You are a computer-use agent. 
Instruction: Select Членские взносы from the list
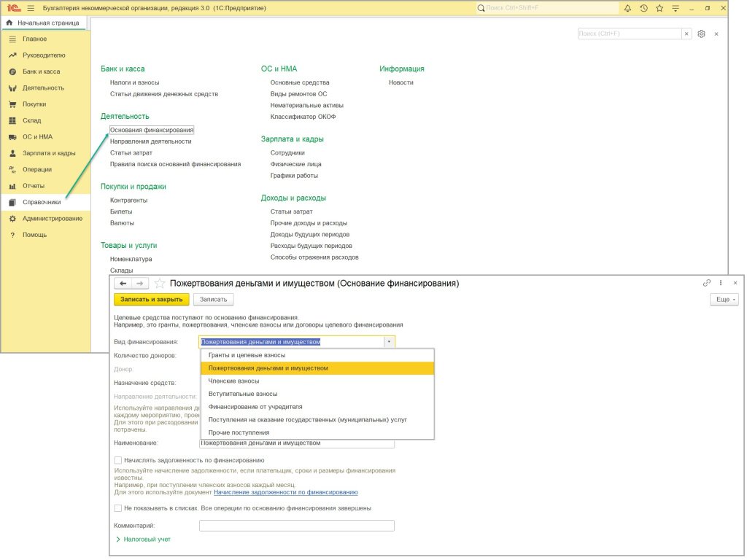point(233,381)
